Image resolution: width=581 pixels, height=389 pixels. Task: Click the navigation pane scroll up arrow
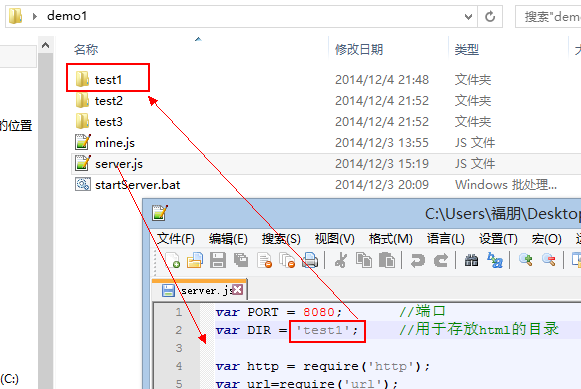click(46, 45)
